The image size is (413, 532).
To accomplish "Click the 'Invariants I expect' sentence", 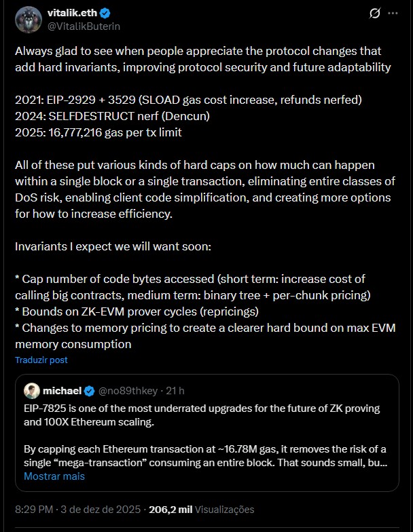I will 113,246.
